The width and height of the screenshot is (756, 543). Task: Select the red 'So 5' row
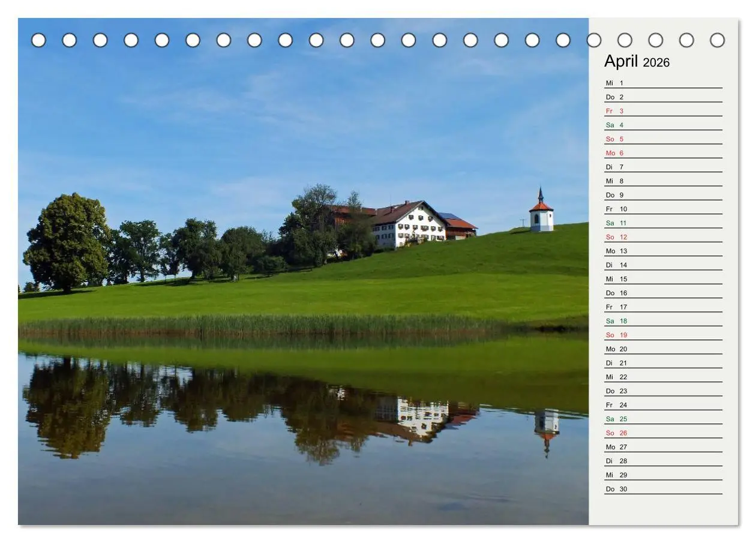point(663,139)
